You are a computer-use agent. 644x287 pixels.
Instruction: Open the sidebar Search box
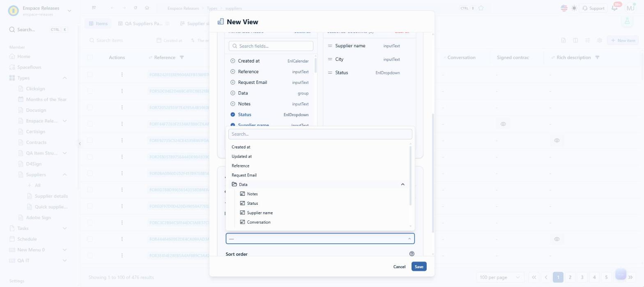pos(39,30)
